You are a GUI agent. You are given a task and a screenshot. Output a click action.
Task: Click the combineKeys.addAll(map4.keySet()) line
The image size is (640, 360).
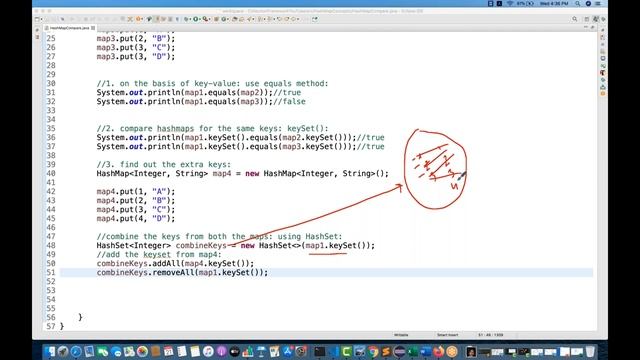click(x=175, y=263)
